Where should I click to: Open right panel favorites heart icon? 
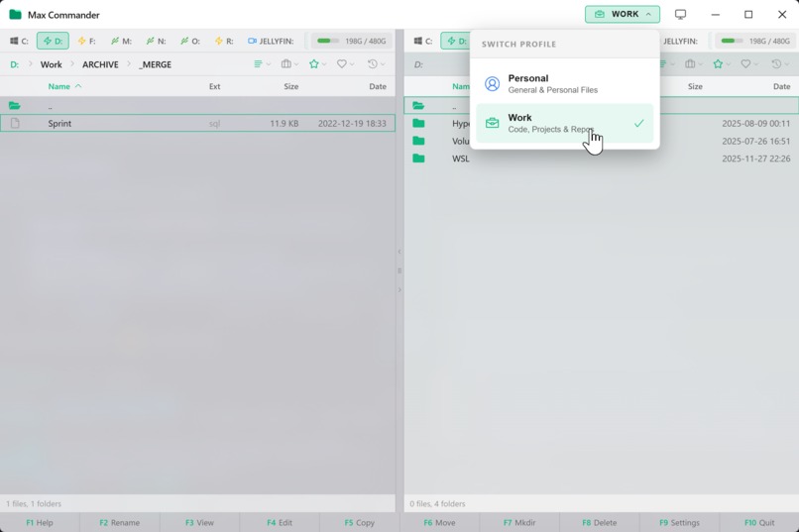pos(749,64)
